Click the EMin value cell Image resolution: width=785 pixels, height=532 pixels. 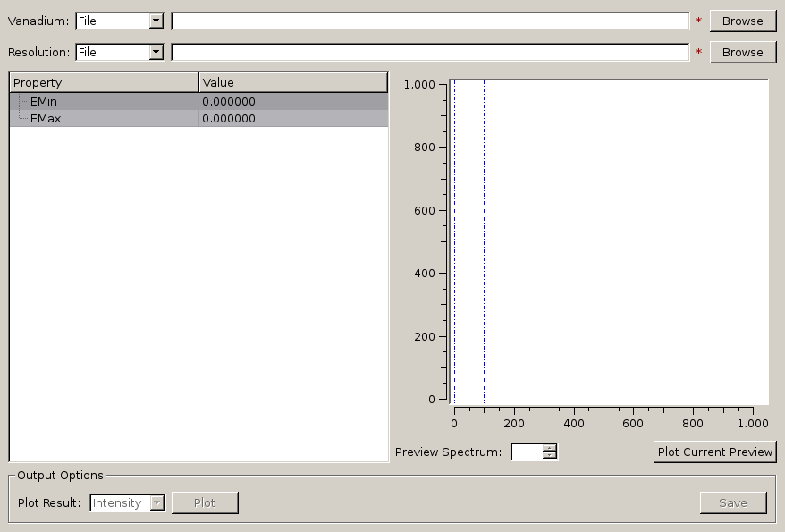click(293, 101)
